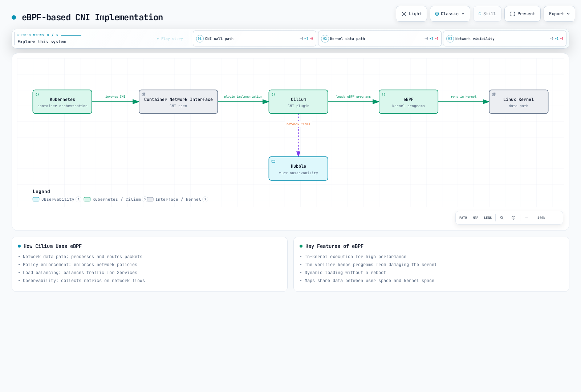Switch to MAP mode
Screen dimensions: 581x392
[475, 218]
